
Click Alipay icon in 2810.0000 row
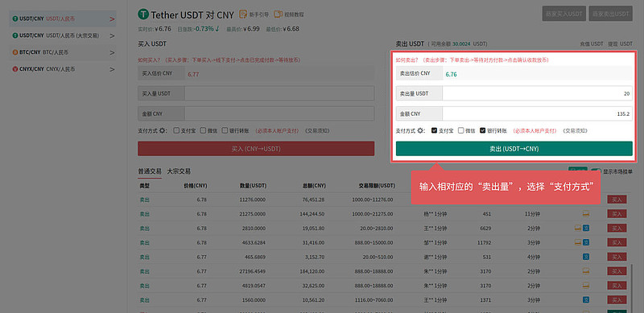586,228
